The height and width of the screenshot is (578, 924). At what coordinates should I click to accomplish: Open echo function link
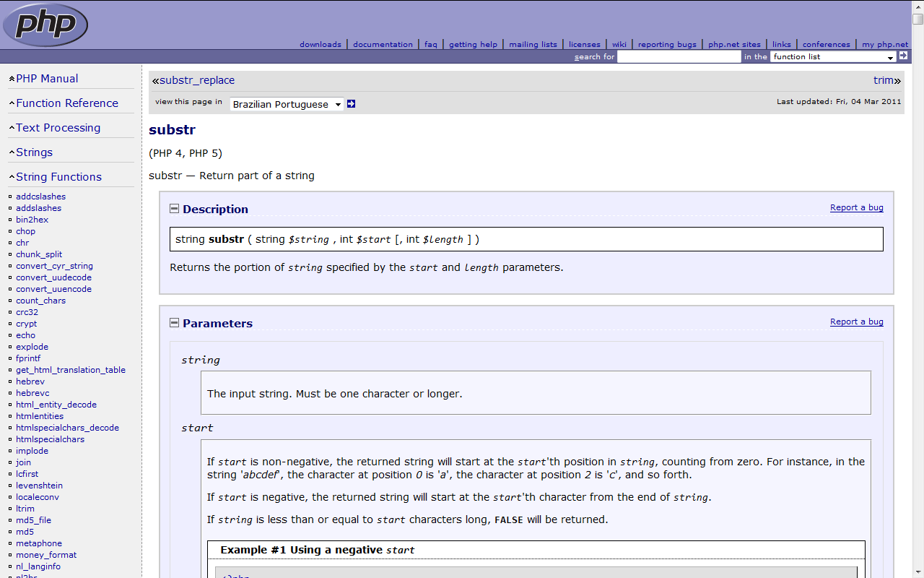[x=25, y=335]
